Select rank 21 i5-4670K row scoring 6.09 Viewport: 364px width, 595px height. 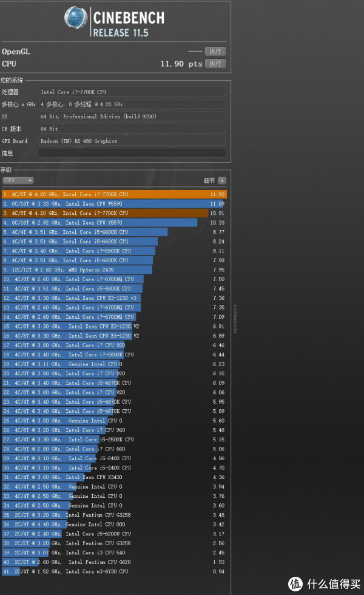[x=114, y=383]
